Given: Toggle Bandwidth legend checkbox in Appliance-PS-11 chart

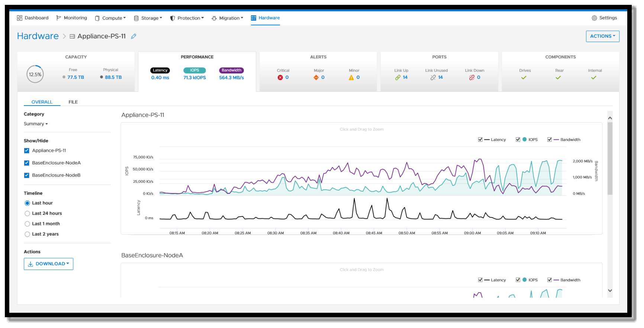Looking at the screenshot, I should click(x=550, y=139).
